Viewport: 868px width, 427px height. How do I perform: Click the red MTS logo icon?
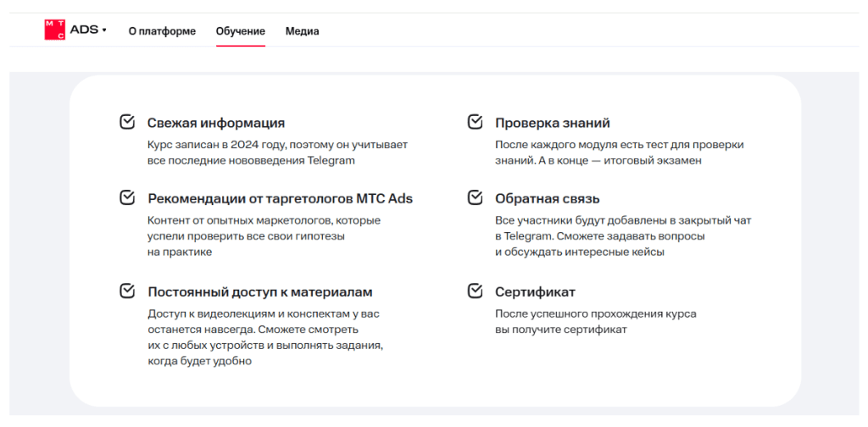[55, 30]
